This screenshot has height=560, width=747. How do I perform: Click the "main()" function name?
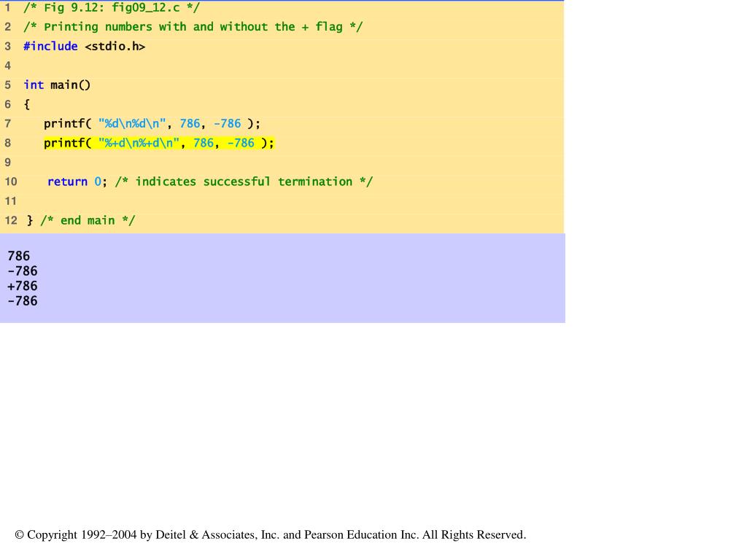click(71, 85)
